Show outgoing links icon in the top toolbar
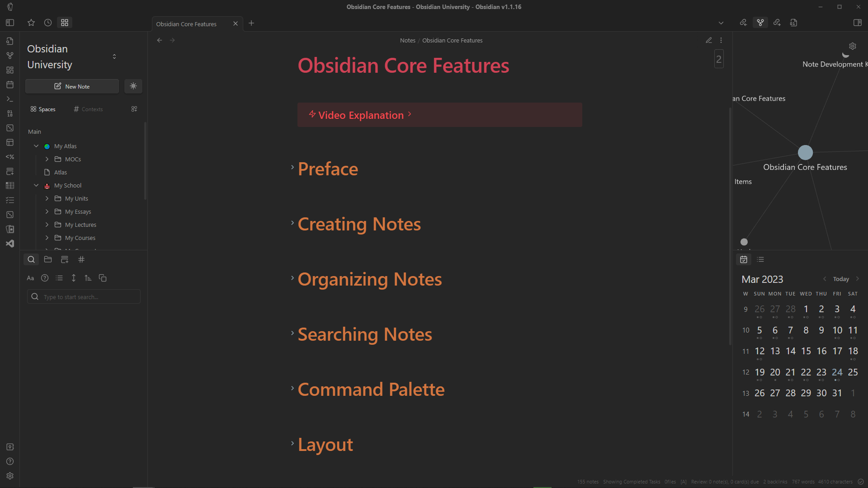868x488 pixels. pyautogui.click(x=777, y=22)
